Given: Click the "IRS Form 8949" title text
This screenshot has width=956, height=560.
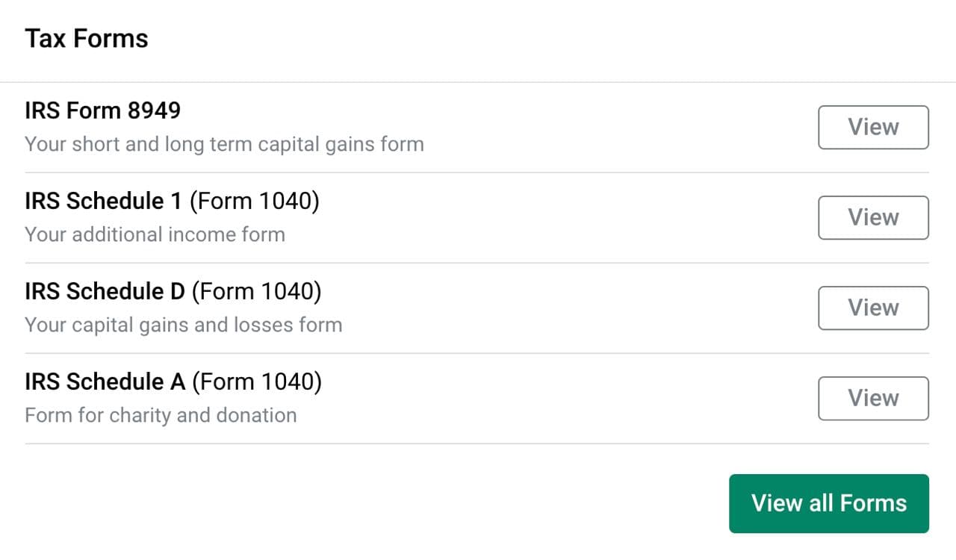Looking at the screenshot, I should (102, 111).
